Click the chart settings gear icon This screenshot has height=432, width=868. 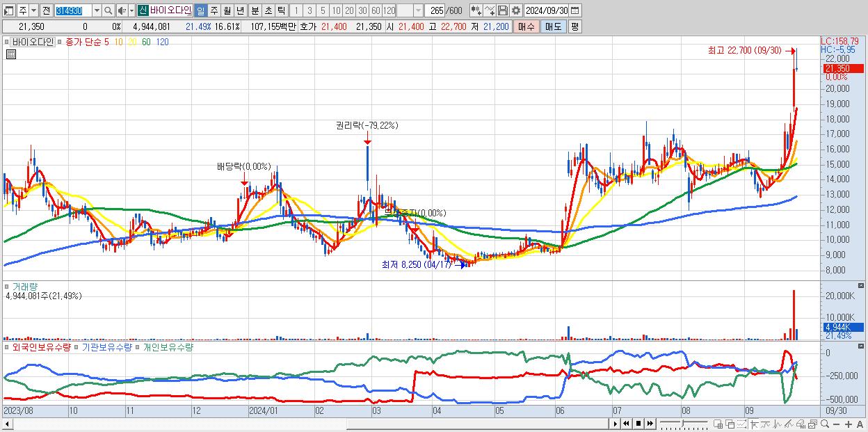516,10
